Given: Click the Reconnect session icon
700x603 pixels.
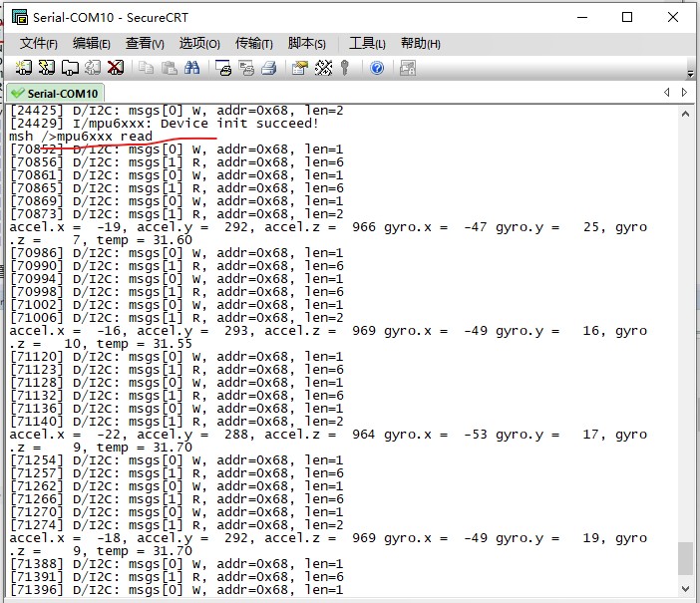Looking at the screenshot, I should [x=93, y=68].
